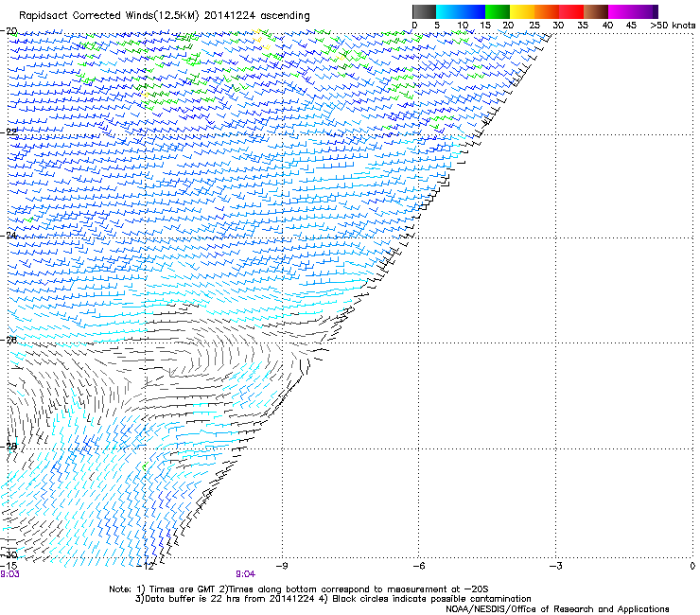The height and width of the screenshot is (615, 700).
Task: Click the '-22' latitude axis label
Action: click(x=9, y=132)
